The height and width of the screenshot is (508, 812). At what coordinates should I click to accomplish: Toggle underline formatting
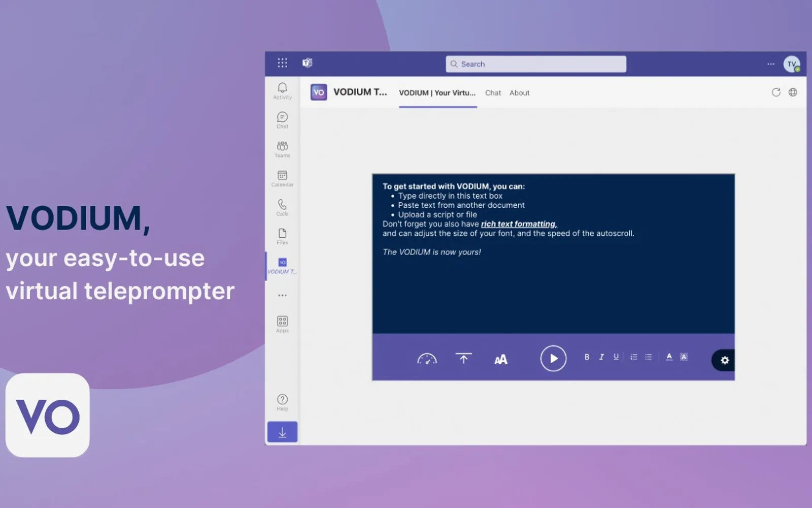click(x=616, y=357)
